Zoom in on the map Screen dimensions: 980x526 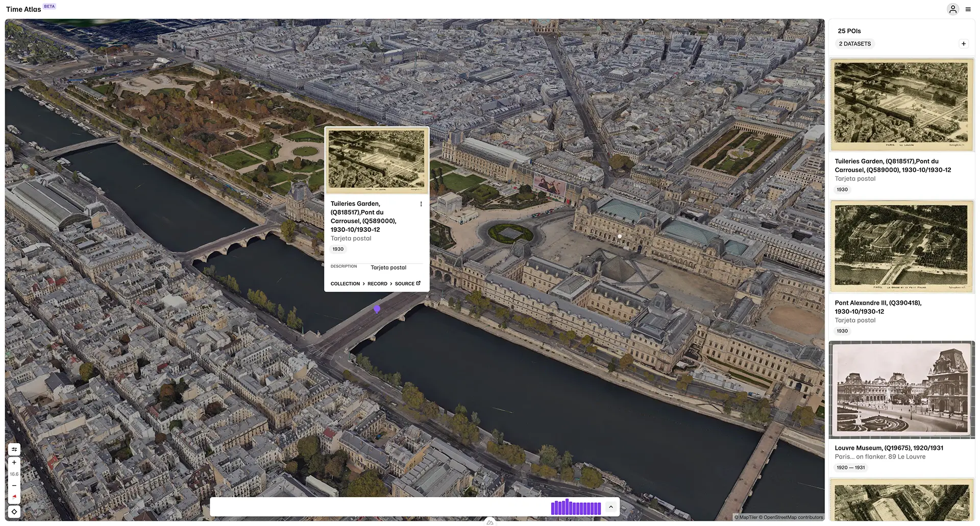(14, 463)
